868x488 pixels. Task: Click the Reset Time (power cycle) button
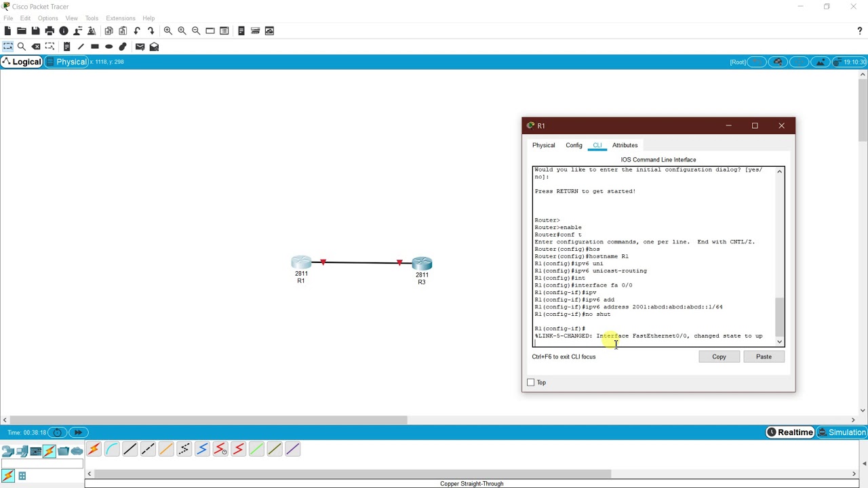[58, 432]
